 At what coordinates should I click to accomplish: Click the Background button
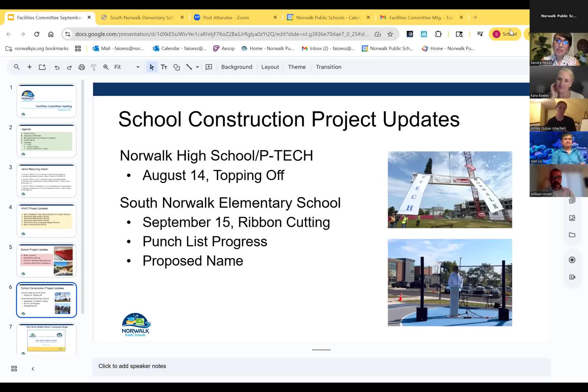[236, 67]
